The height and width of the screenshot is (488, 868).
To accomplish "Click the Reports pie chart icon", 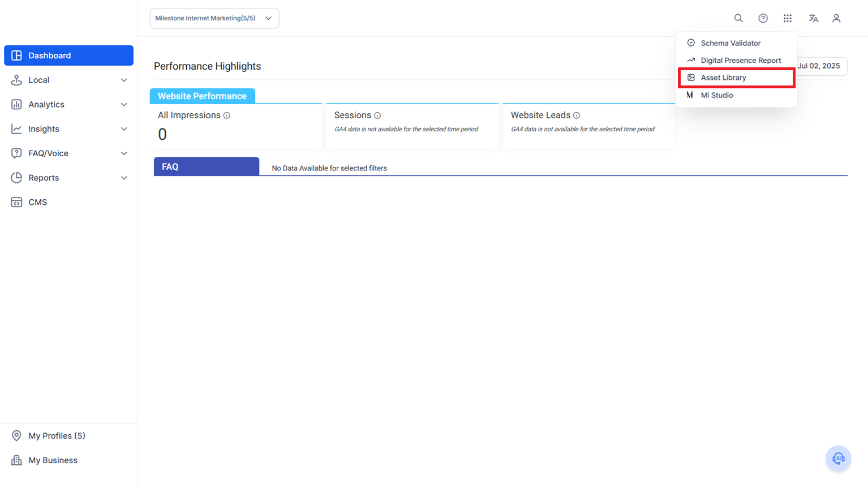I will pyautogui.click(x=16, y=178).
